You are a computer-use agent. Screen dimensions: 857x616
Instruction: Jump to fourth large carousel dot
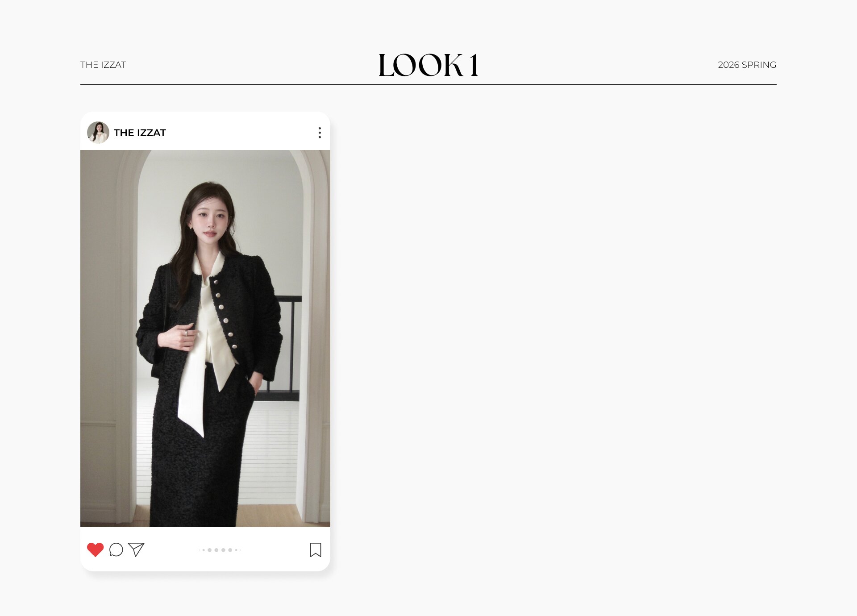click(x=230, y=550)
